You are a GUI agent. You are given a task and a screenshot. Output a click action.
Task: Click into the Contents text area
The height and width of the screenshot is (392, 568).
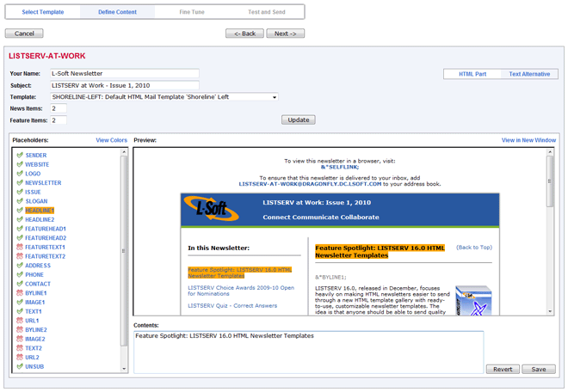coord(309,352)
